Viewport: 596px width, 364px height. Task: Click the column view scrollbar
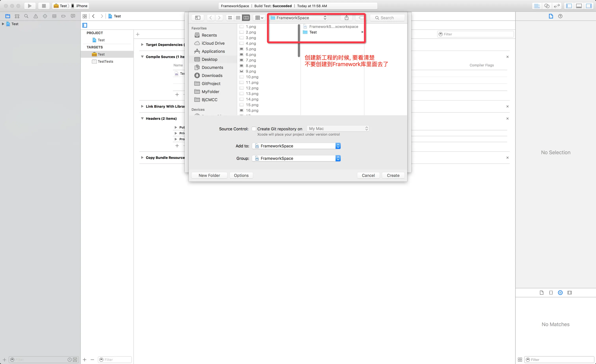pyautogui.click(x=299, y=41)
